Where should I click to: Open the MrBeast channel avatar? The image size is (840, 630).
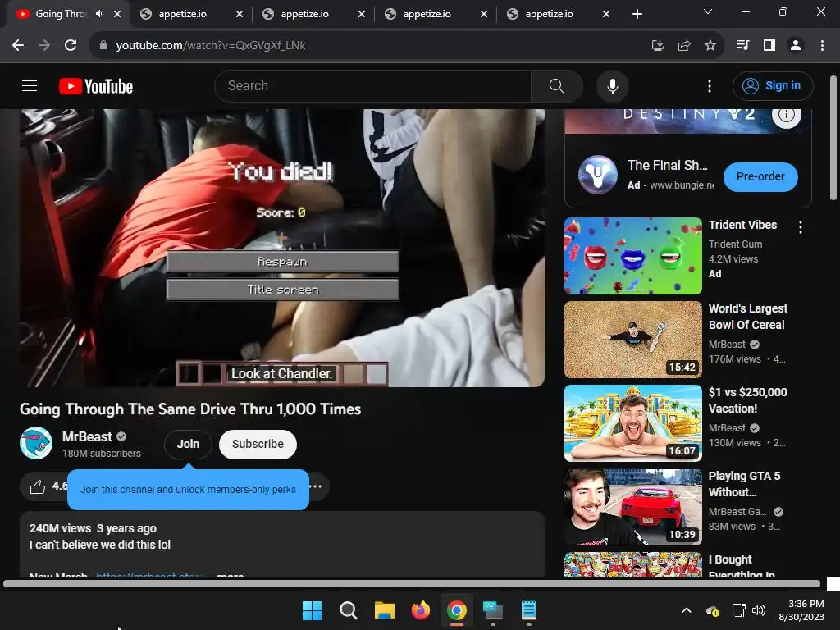tap(36, 443)
